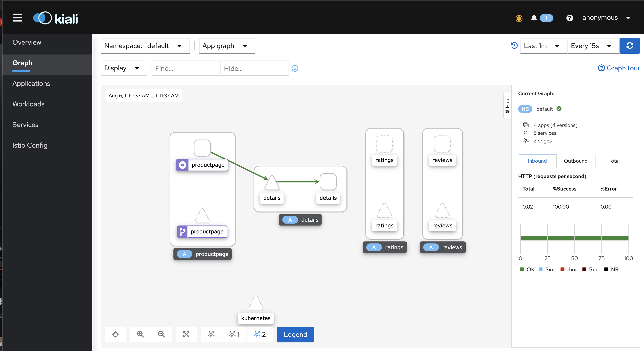Select the productpage entry-point service node
This screenshot has width=644, height=351.
[202, 148]
